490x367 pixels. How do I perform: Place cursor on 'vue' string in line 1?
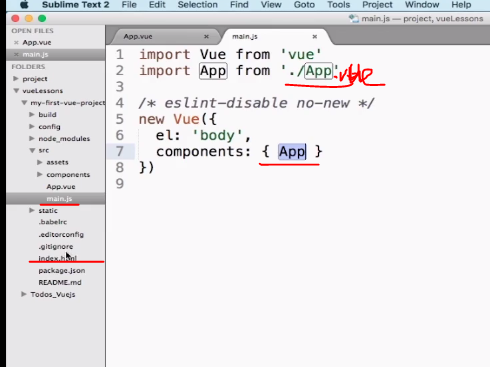[x=301, y=54]
